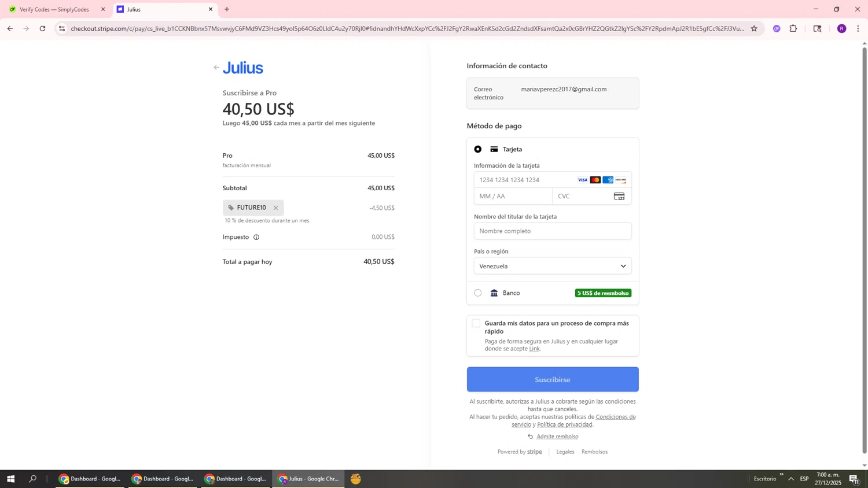Image resolution: width=868 pixels, height=488 pixels.
Task: Open Política de privacidad link
Action: point(565,424)
